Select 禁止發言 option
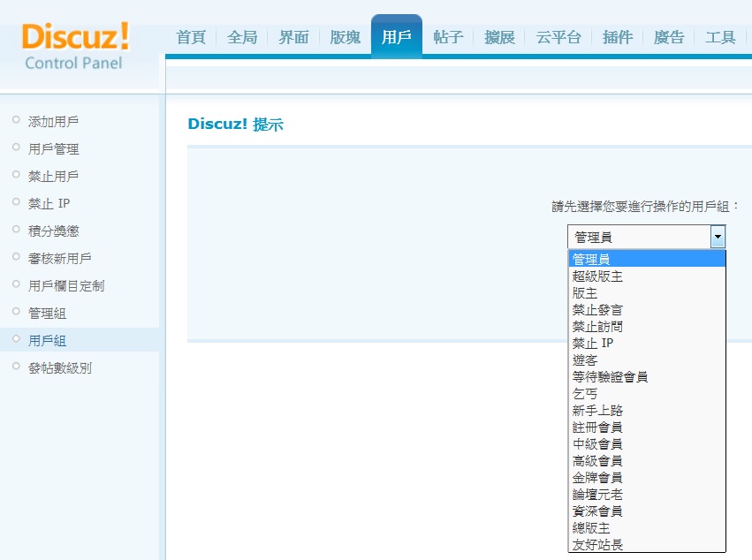Viewport: 752px width, 560px height. tap(647, 310)
